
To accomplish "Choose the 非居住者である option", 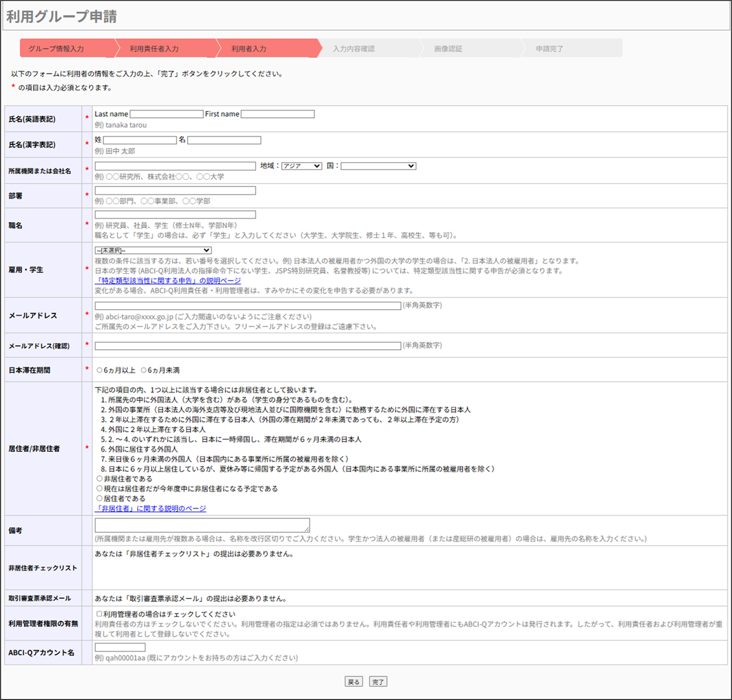I will (99, 479).
